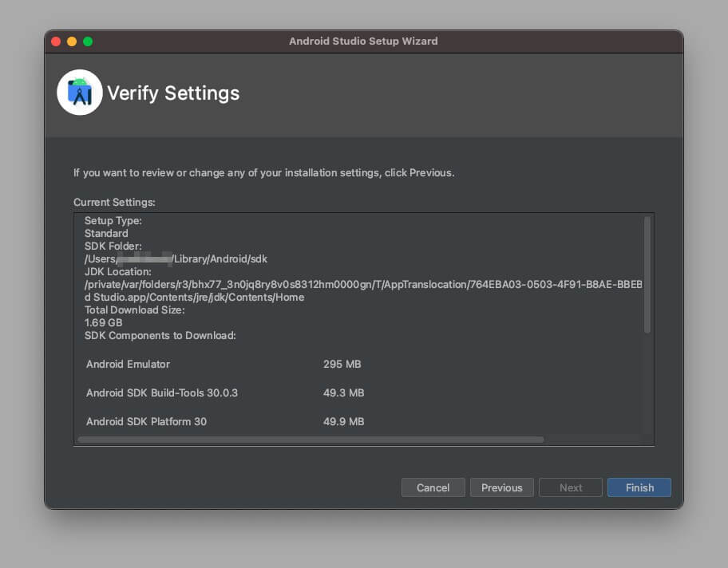The width and height of the screenshot is (728, 568).
Task: Click the 1.69 GB total download size
Action: coord(103,323)
